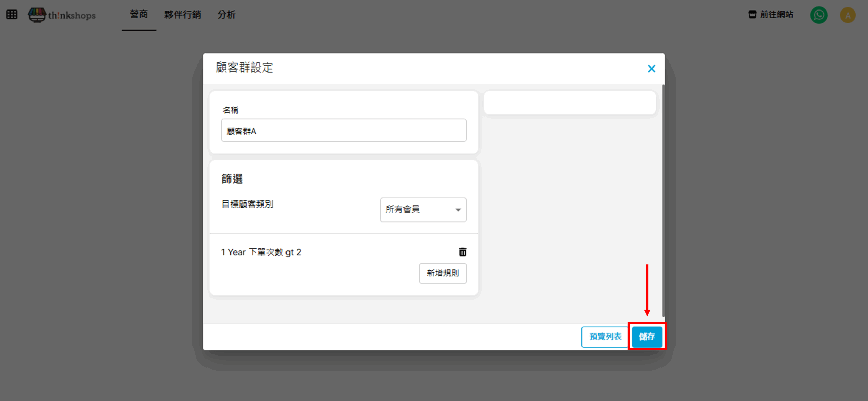Open WhatsApp support icon
868x401 pixels.
pyautogui.click(x=818, y=15)
